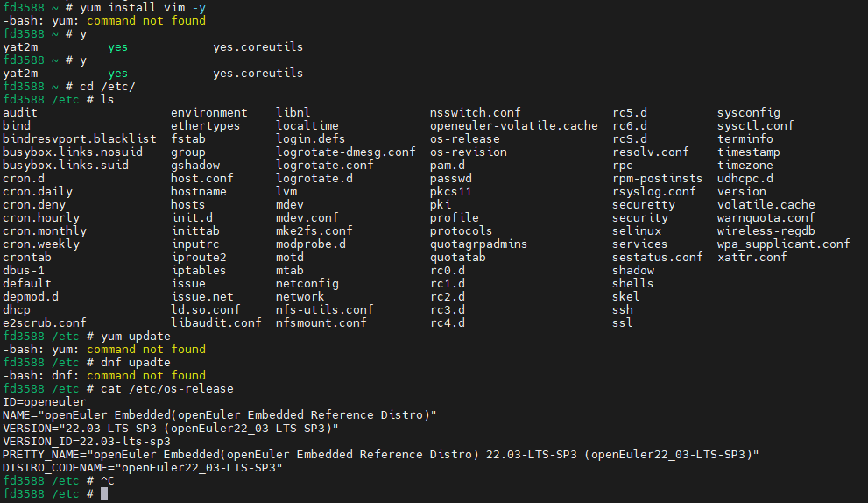This screenshot has height=503, width=868.
Task: Click the ID=openeuler output line
Action: coord(45,402)
